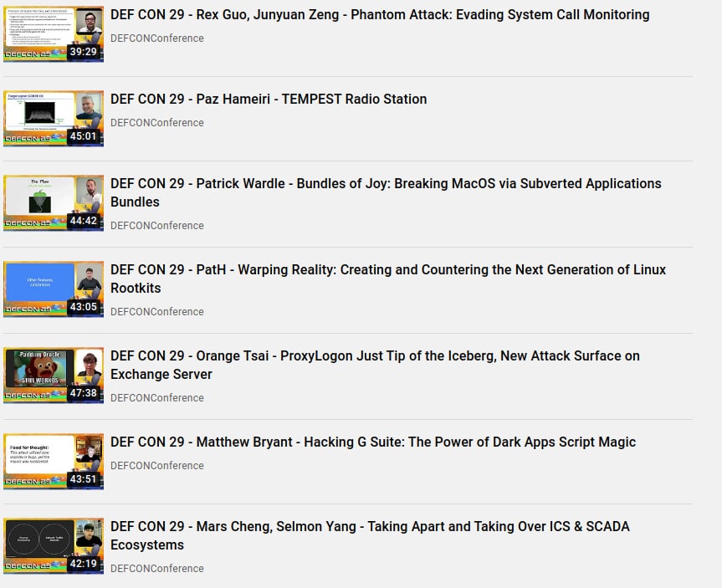Image resolution: width=722 pixels, height=588 pixels.
Task: Open the PatH Warping Reality thumbnail
Action: [54, 289]
